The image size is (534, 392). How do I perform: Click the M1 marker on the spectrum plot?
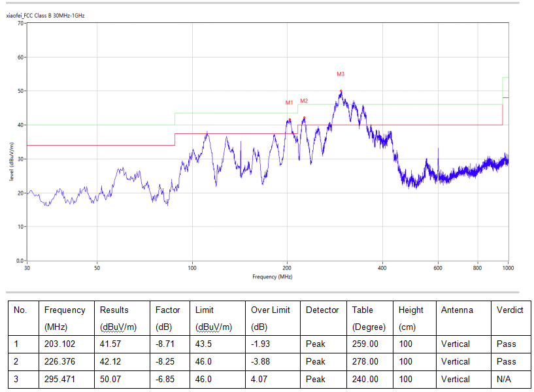click(x=290, y=103)
